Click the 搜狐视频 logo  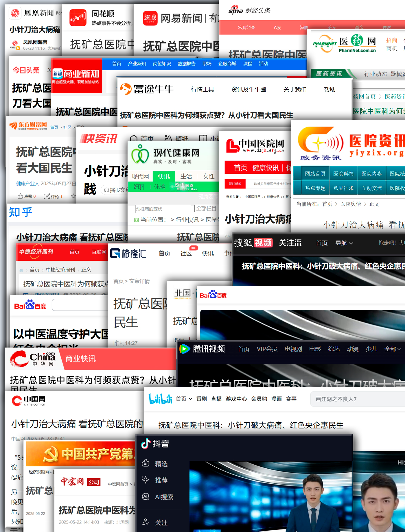click(x=253, y=243)
